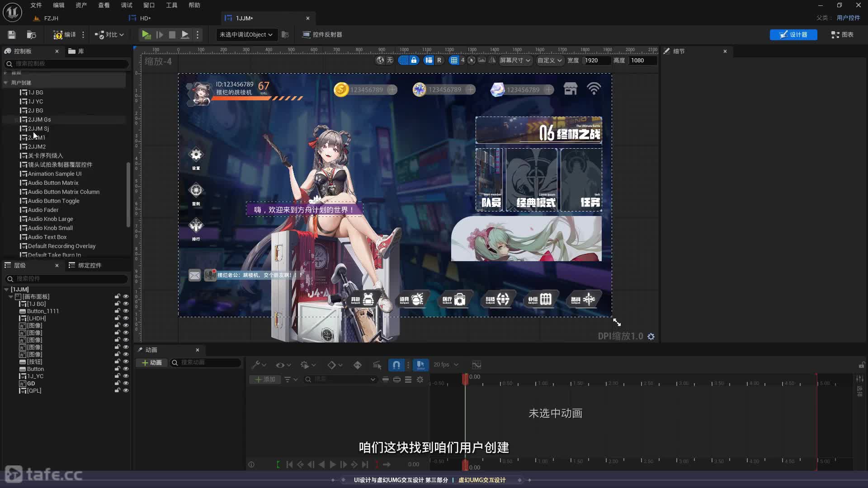The width and height of the screenshot is (868, 488).
Task: Toggle lock on the 1J_YC widget
Action: tap(117, 376)
